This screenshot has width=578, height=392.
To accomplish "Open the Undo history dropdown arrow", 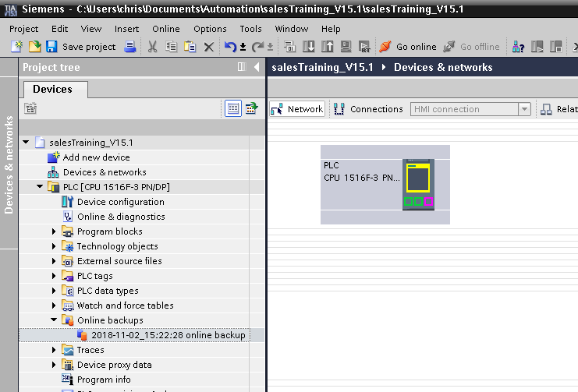I will (x=243, y=48).
